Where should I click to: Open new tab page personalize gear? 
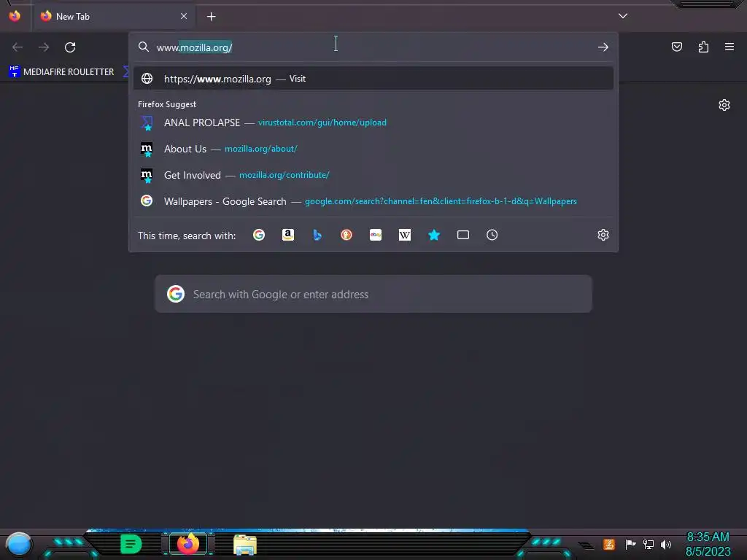pos(724,105)
